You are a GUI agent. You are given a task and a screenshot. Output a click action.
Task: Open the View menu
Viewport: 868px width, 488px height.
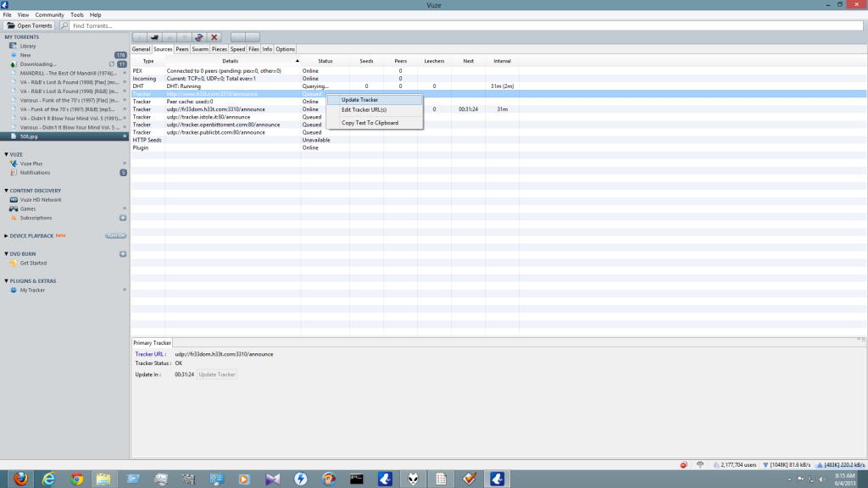[x=23, y=15]
